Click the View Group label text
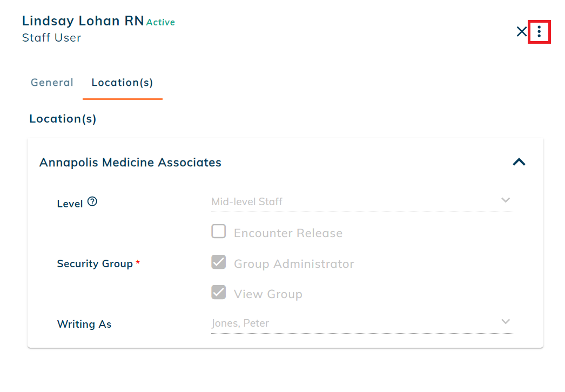 click(268, 294)
